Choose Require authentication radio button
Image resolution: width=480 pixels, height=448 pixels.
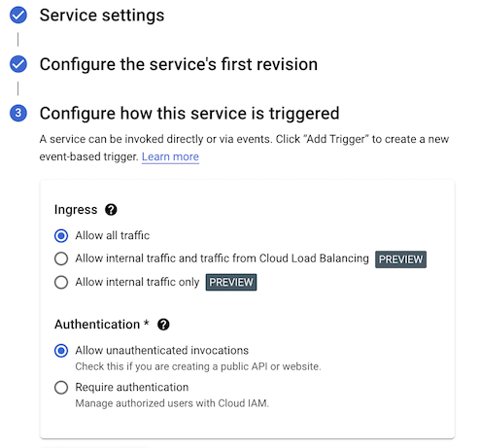(61, 388)
